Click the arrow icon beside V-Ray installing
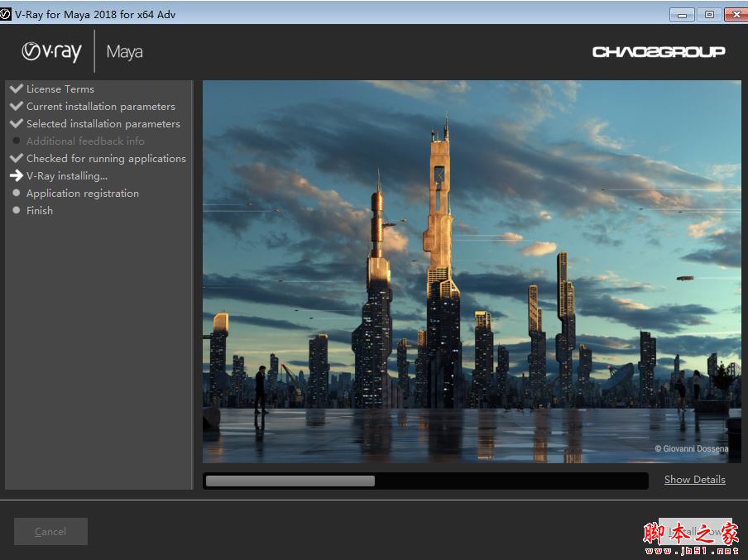The width and height of the screenshot is (748, 560). (17, 175)
